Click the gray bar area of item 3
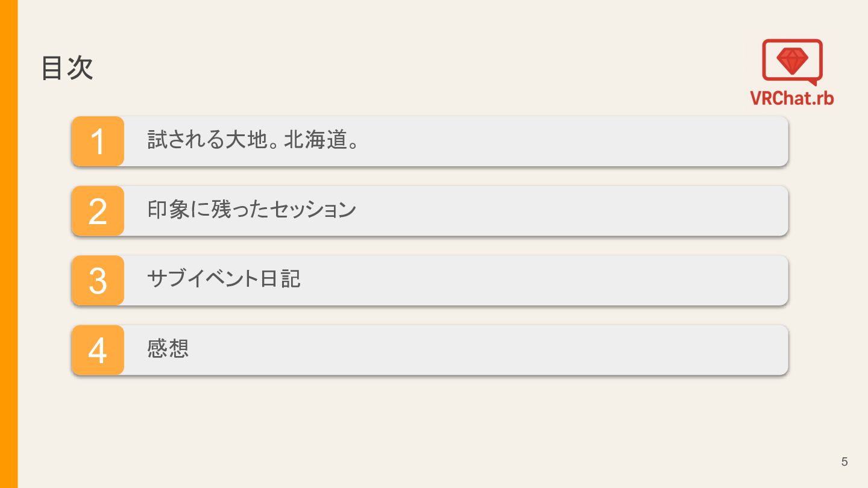Image resolution: width=868 pixels, height=488 pixels. (456, 280)
